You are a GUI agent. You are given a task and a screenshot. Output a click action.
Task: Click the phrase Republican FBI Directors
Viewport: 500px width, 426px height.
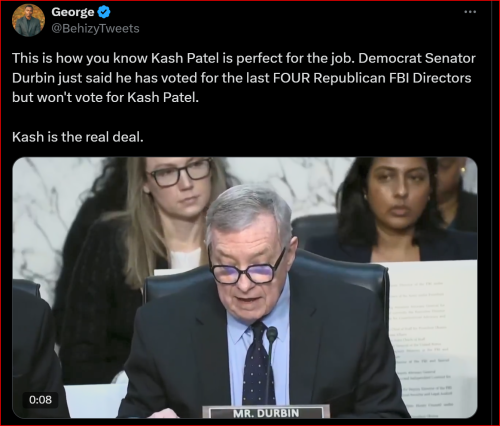pos(392,78)
